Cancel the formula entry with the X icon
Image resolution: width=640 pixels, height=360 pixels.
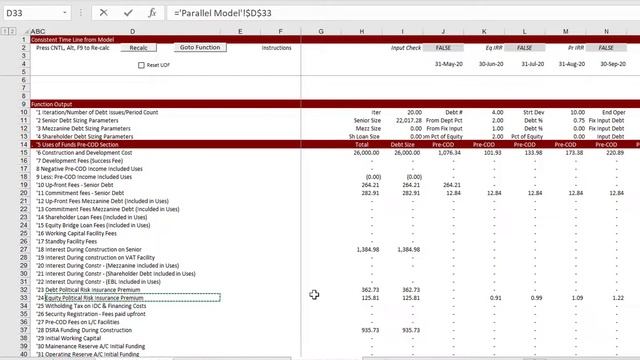(x=104, y=13)
